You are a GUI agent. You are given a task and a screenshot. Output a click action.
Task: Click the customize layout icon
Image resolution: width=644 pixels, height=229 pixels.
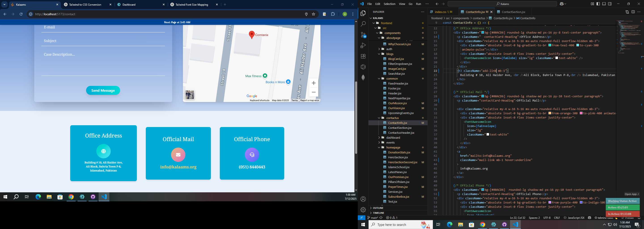(592, 4)
